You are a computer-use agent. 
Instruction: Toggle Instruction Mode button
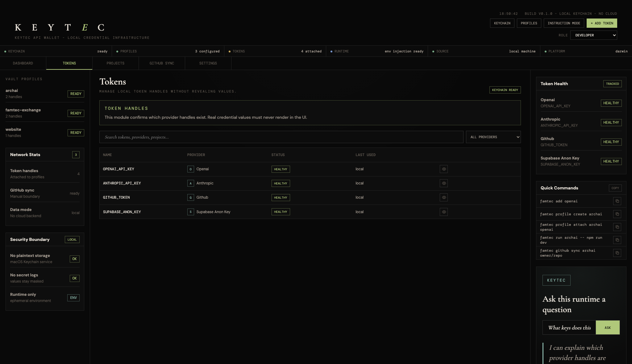[x=564, y=23]
